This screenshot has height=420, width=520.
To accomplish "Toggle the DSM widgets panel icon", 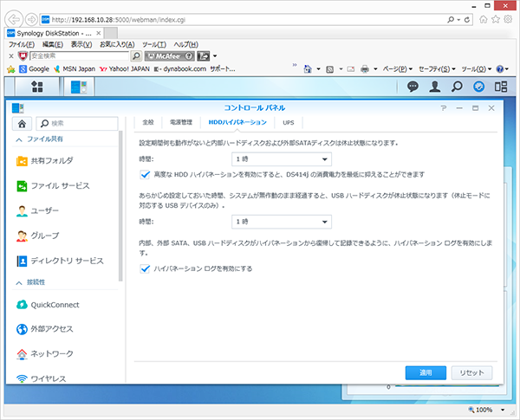I will coord(501,87).
